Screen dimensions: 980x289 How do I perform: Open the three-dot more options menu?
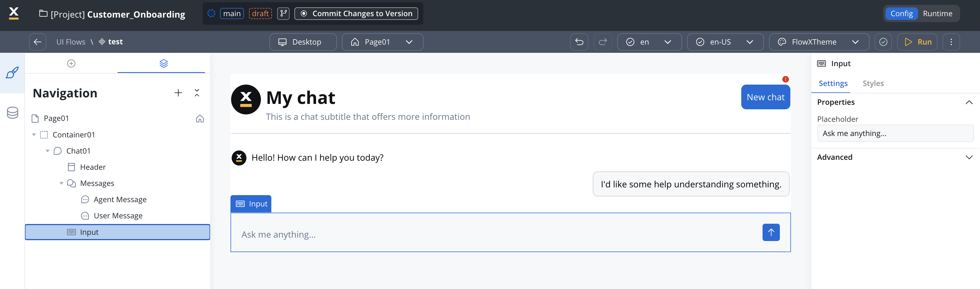point(951,42)
